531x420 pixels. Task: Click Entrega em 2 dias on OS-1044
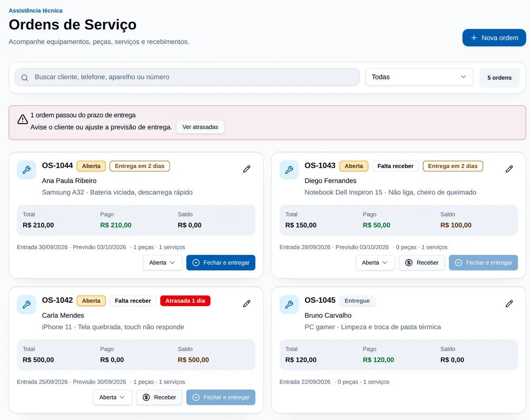[x=140, y=166]
